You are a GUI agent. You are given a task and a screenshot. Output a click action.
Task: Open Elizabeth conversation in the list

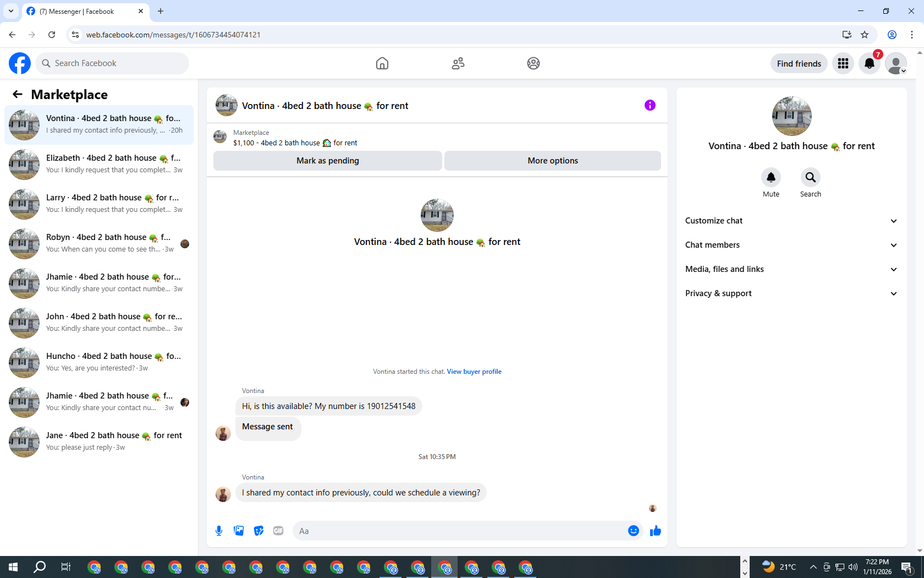point(99,165)
